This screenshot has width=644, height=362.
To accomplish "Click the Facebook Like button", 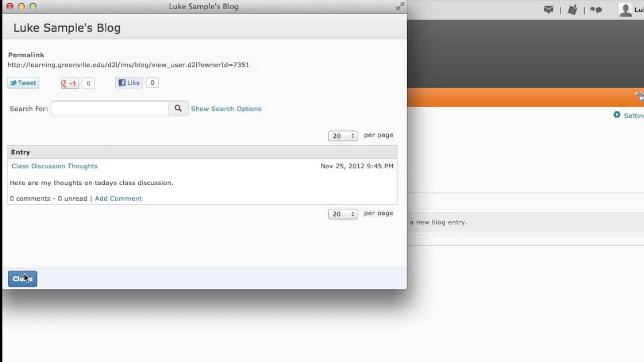I will coord(129,83).
